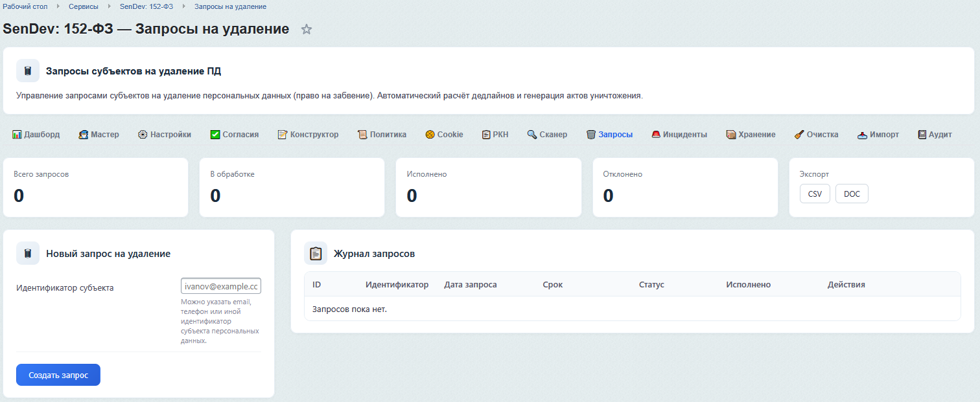Export requests as DOC
980x402 pixels.
(x=852, y=194)
